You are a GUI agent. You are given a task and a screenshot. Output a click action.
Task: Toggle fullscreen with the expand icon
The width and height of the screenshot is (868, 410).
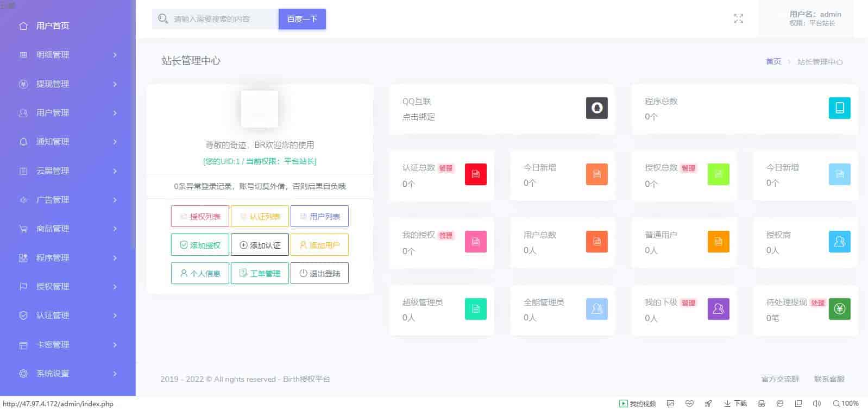(738, 19)
